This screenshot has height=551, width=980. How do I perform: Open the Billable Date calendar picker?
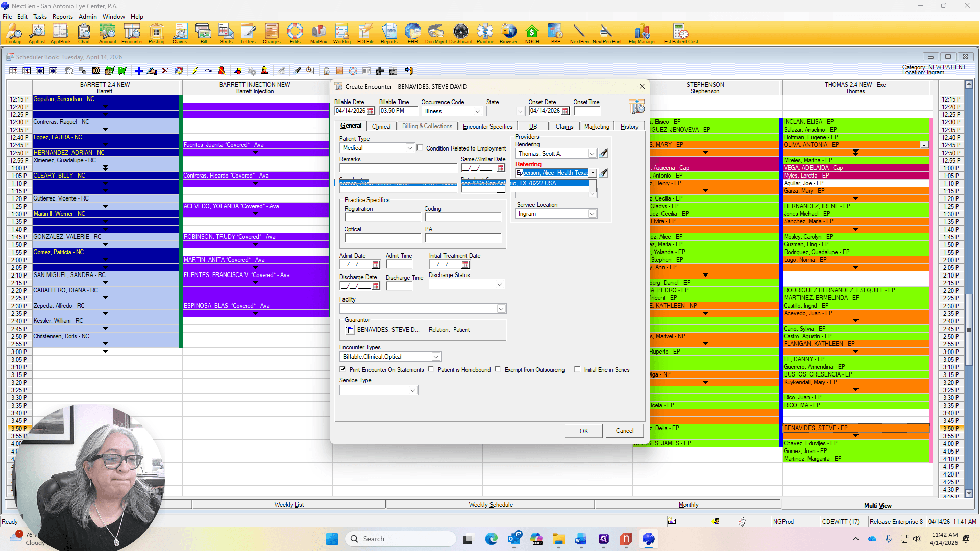click(371, 111)
